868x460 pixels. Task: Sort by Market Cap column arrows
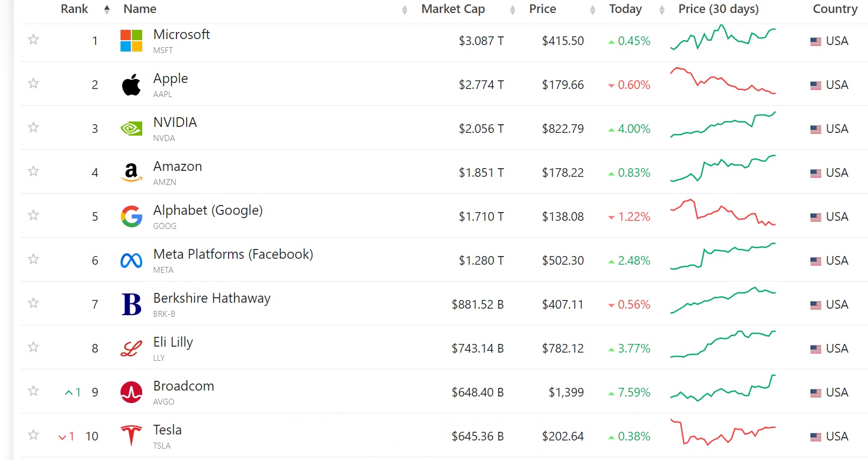click(x=512, y=10)
